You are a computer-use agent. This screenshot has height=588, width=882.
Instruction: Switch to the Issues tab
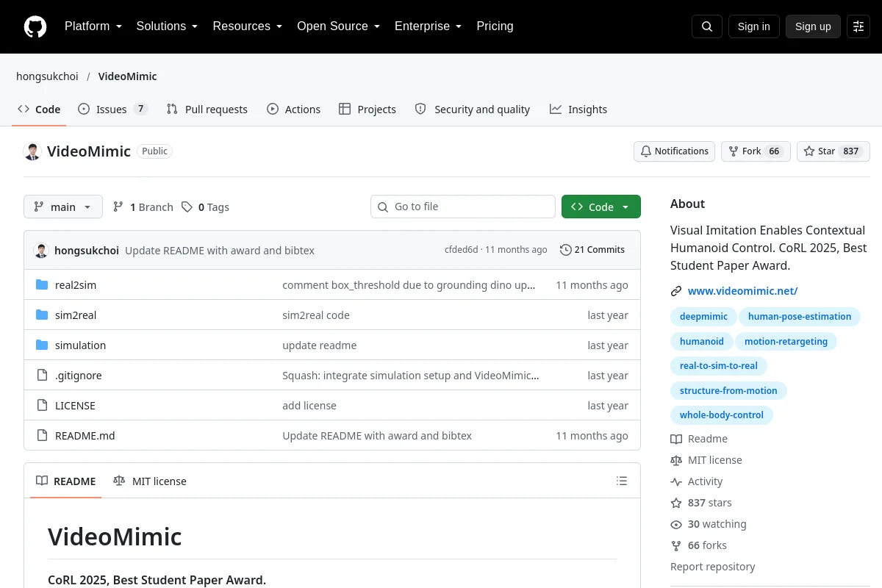pos(113,110)
